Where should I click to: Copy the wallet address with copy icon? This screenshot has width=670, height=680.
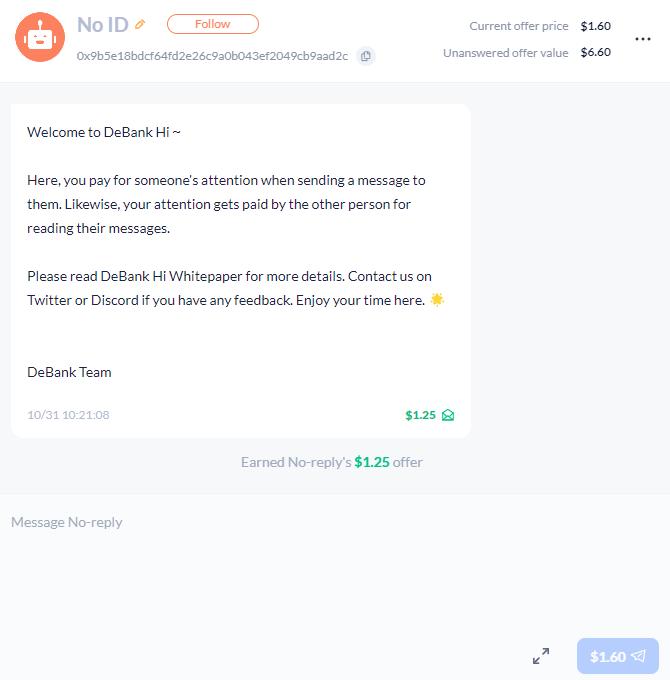click(x=366, y=56)
